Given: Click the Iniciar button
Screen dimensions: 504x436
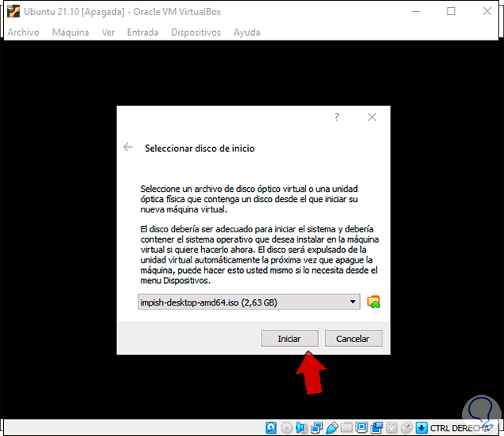Looking at the screenshot, I should click(x=289, y=338).
